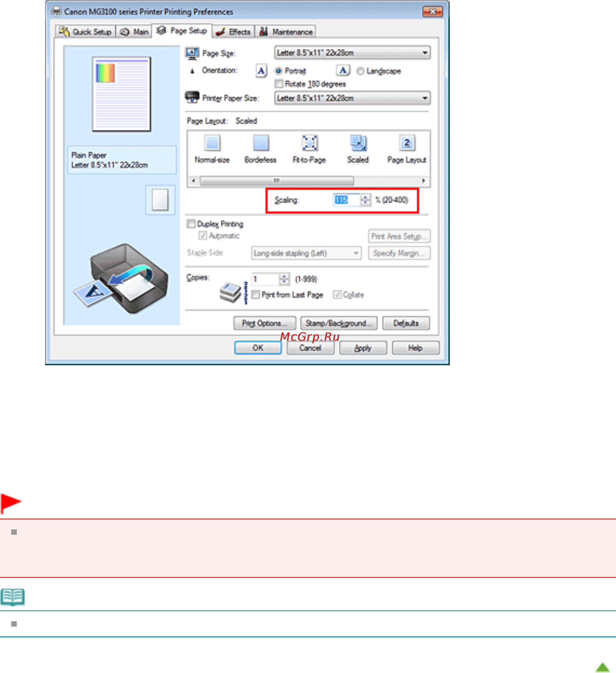Image resolution: width=616 pixels, height=673 pixels.
Task: Increase the Copies count with up arrow
Action: click(284, 276)
